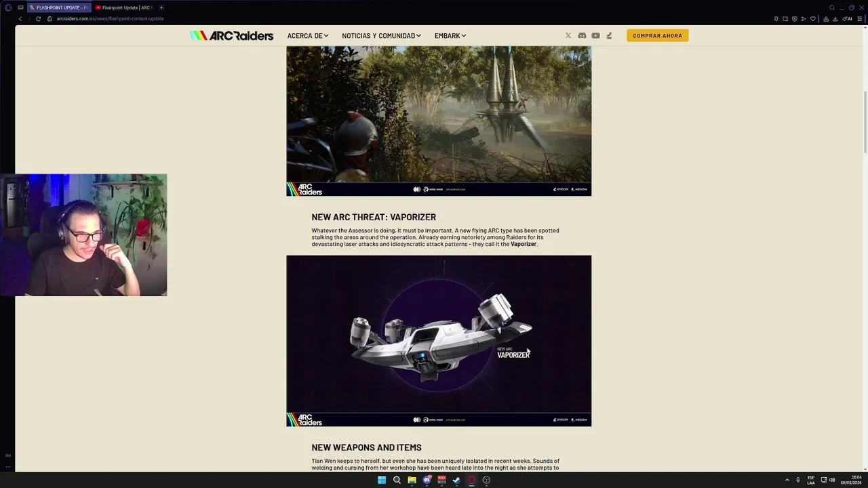Click the Vaporizer ARC image
This screenshot has width=868, height=488.
pos(439,341)
